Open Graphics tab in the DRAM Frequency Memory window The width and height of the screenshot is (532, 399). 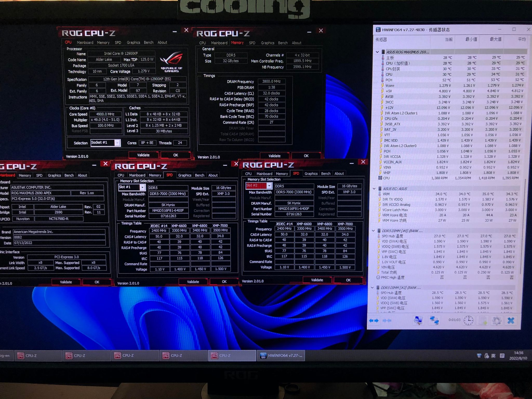(268, 43)
